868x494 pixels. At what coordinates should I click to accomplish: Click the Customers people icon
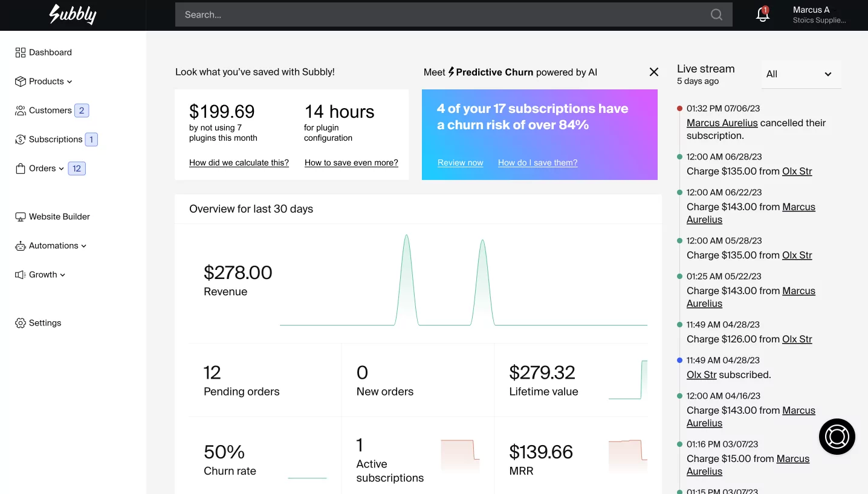tap(21, 111)
